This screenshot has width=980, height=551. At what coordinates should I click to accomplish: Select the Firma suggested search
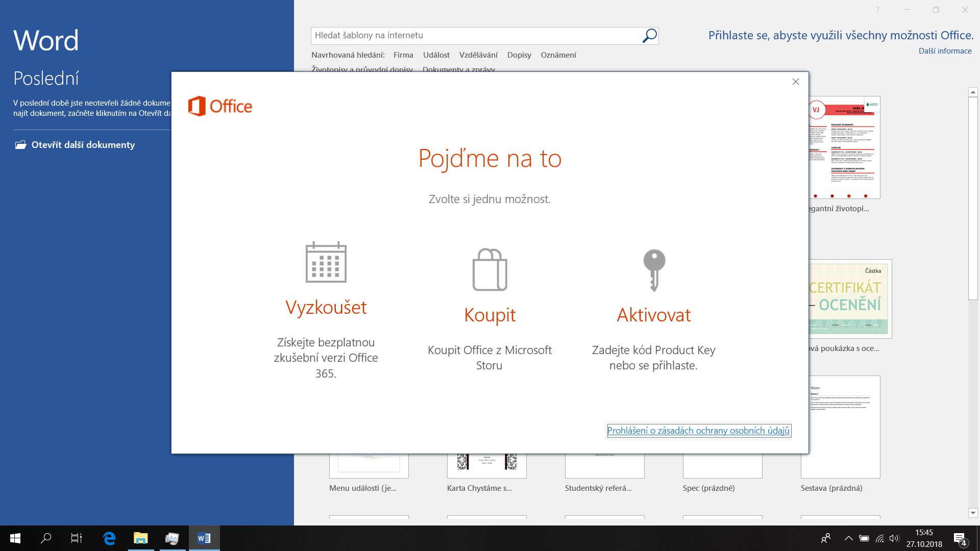point(403,55)
